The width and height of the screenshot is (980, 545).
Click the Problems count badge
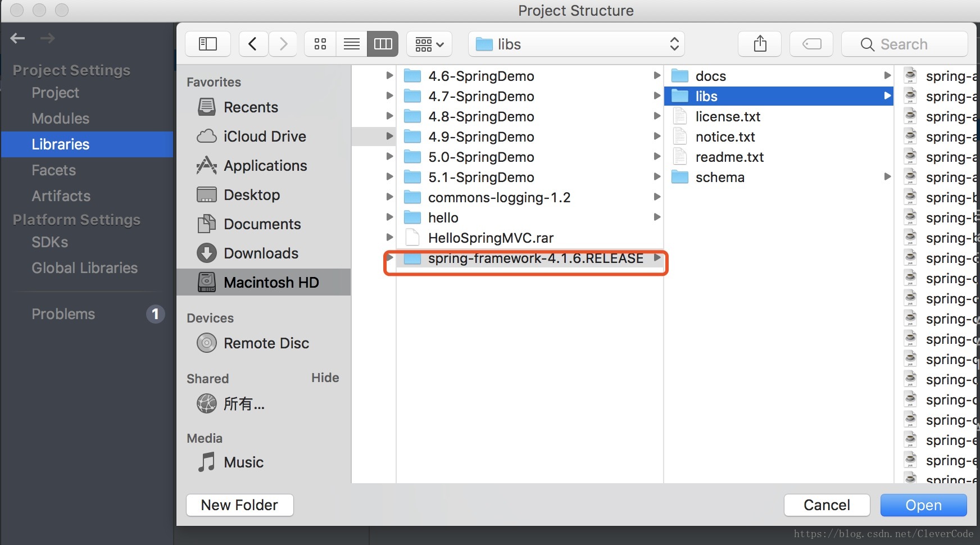[x=155, y=314]
